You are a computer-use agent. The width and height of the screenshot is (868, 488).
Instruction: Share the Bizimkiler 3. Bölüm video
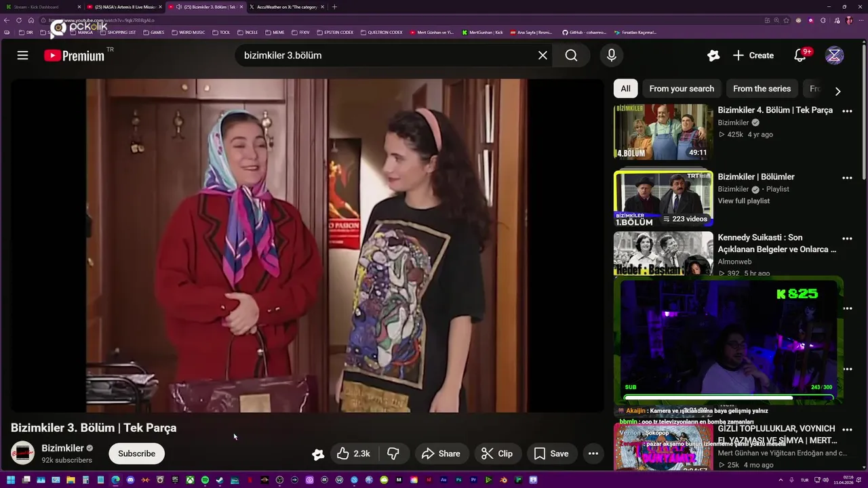(x=441, y=453)
